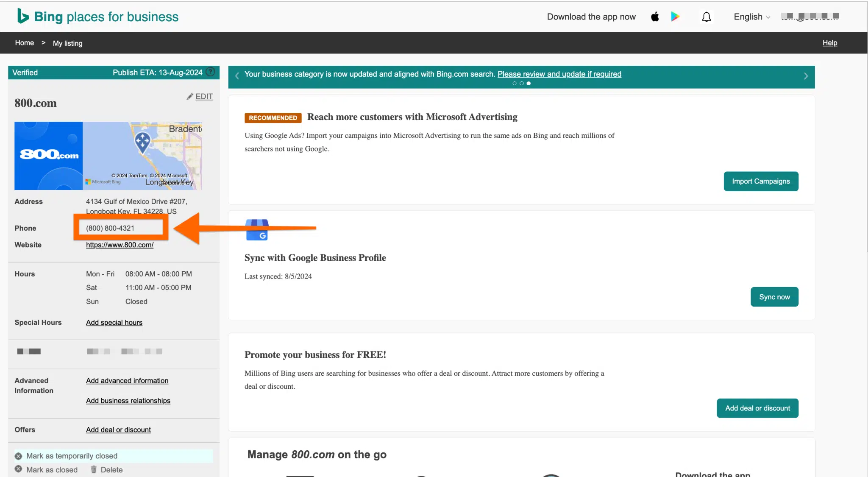Click Download the app now text
Image resolution: width=868 pixels, height=477 pixels.
[x=591, y=17]
